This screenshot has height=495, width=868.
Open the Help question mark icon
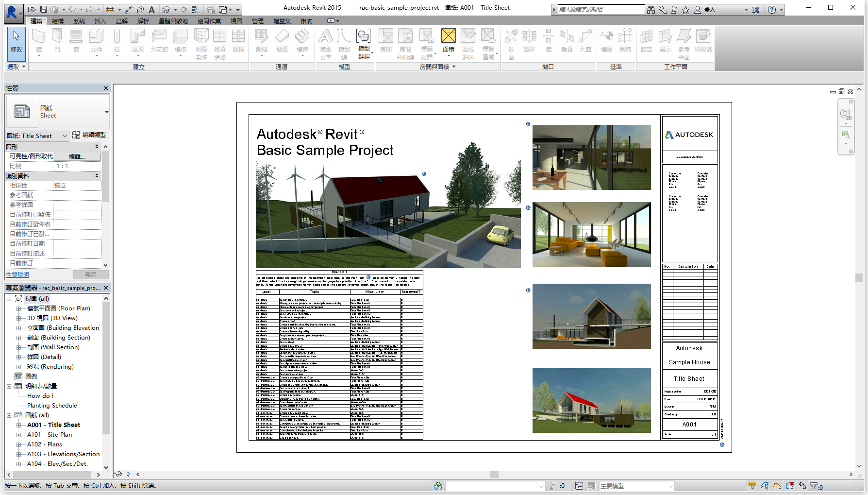pos(772,10)
